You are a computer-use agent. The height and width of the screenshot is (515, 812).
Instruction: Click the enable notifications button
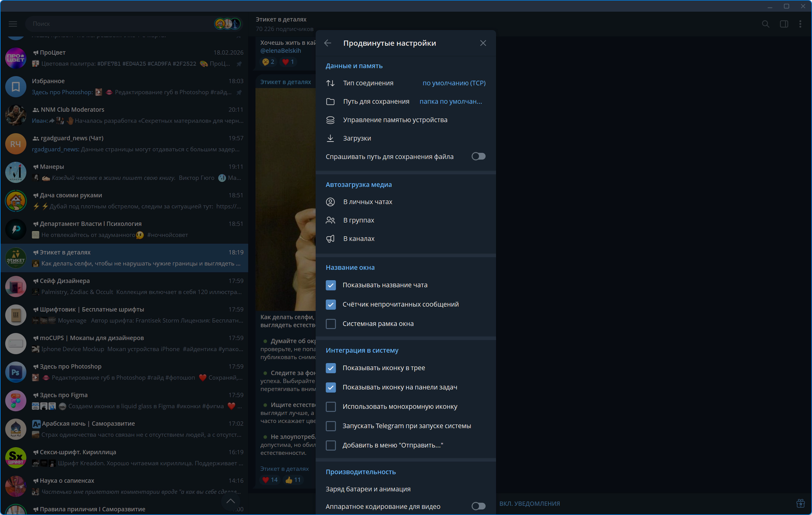coord(529,504)
